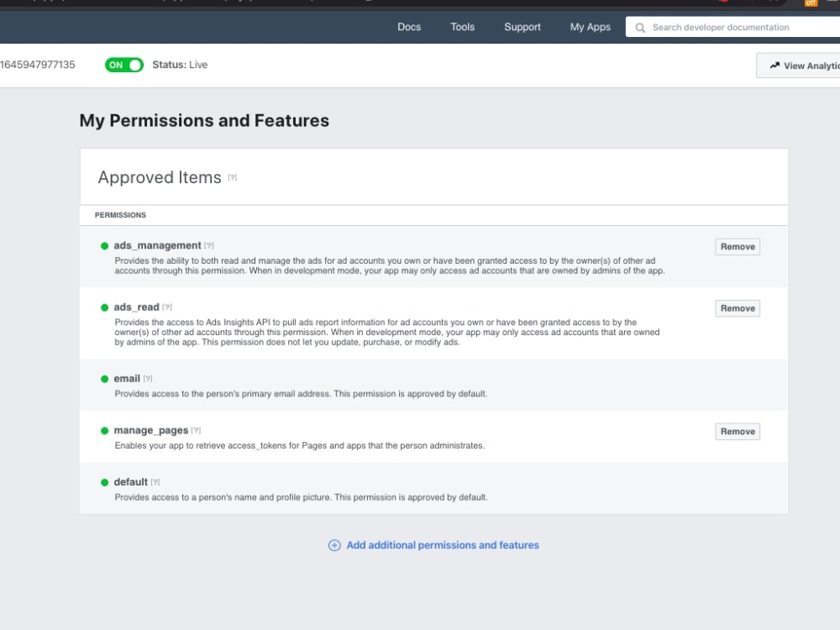
Task: Follow the Add additional permissions and features link
Action: (443, 545)
